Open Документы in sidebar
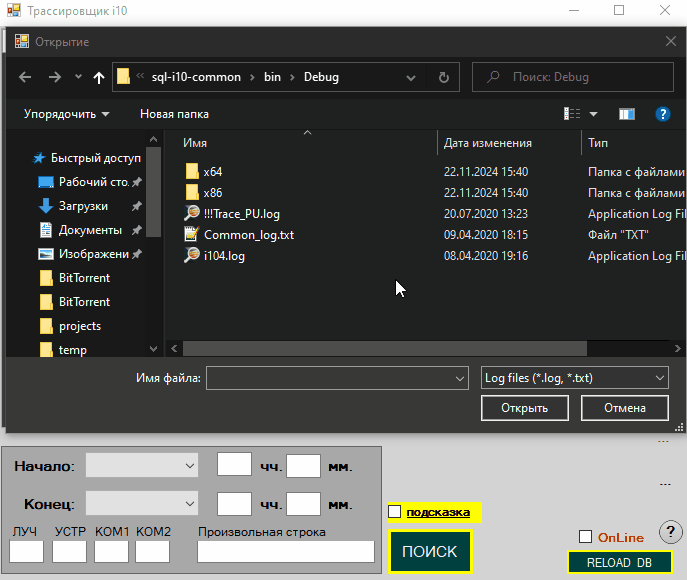This screenshot has width=687, height=580. pos(90,230)
